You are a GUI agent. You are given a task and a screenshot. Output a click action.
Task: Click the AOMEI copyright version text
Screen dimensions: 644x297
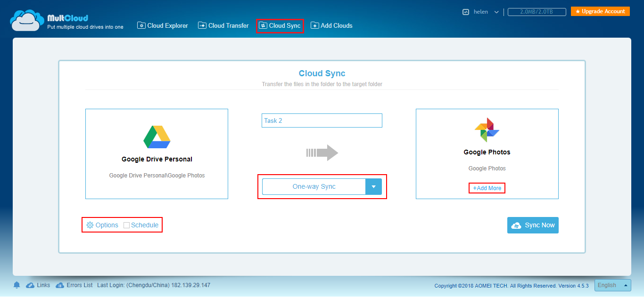512,285
